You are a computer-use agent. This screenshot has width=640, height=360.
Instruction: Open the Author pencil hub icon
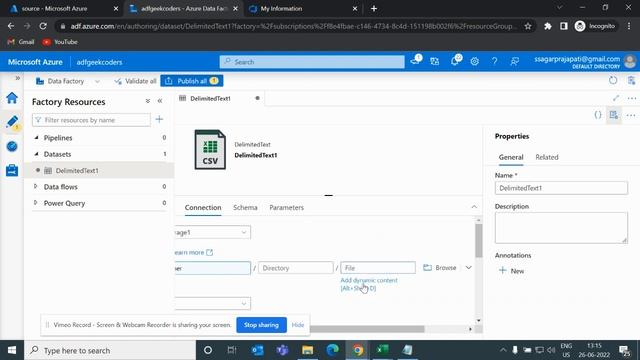tap(12, 122)
